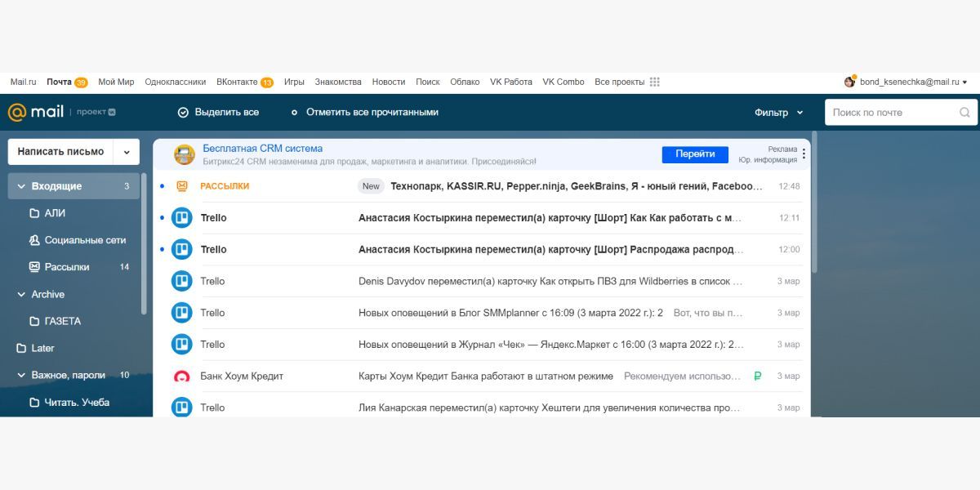Open the Мой Мир portal link

(x=116, y=82)
